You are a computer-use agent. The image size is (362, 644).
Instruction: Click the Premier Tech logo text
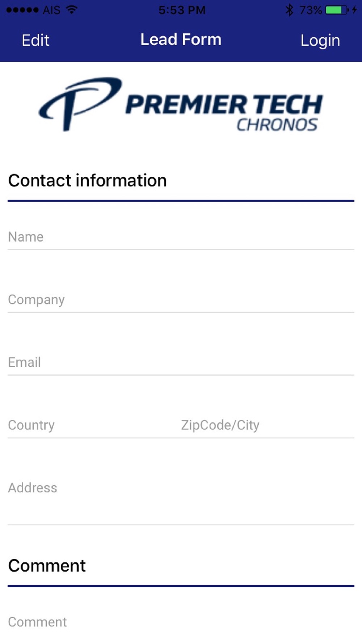coord(224,112)
